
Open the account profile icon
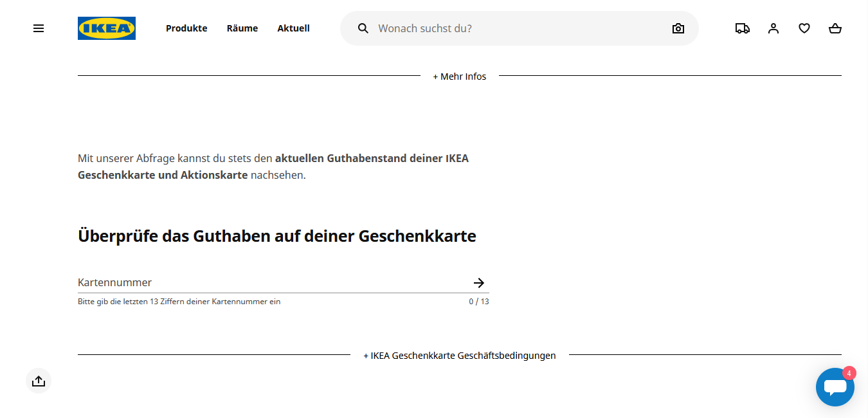[773, 28]
